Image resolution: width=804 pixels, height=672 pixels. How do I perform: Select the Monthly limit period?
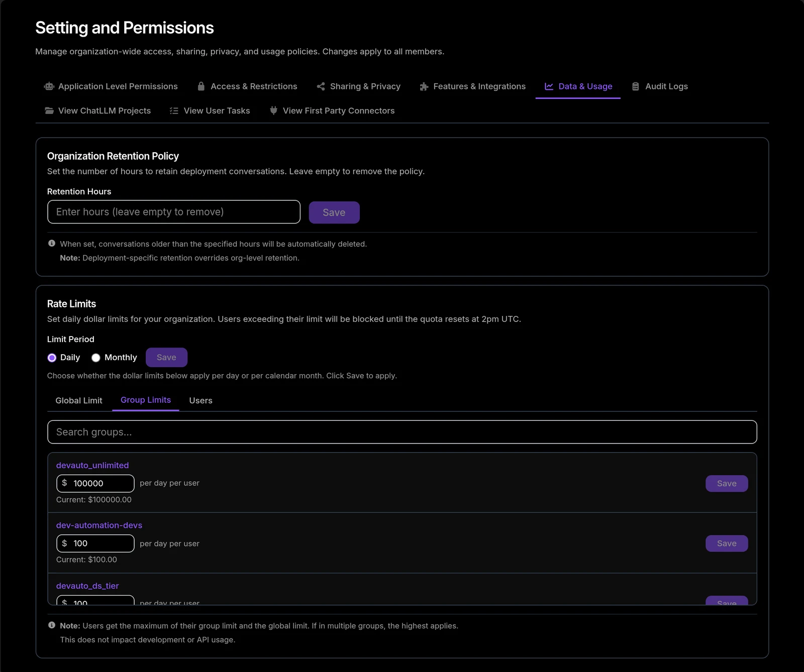tap(95, 358)
